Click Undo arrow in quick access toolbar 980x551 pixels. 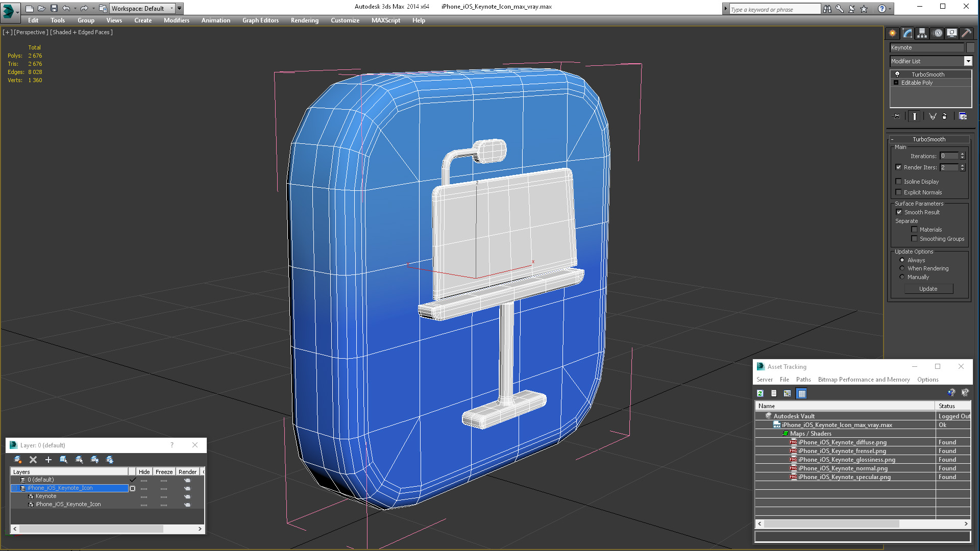[x=66, y=8]
